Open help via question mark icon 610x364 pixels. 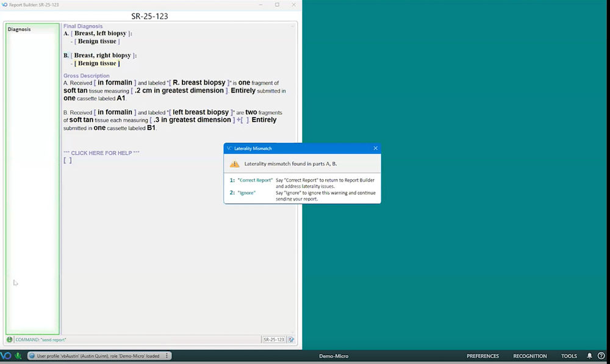pyautogui.click(x=601, y=356)
